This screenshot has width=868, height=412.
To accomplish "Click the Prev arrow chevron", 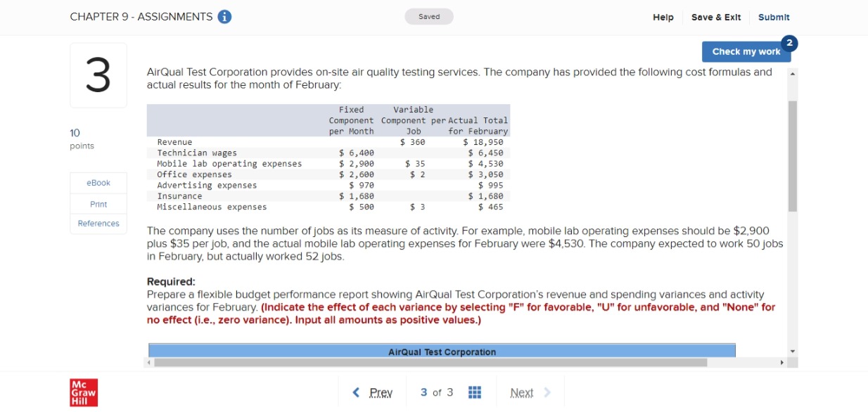I will click(x=356, y=392).
